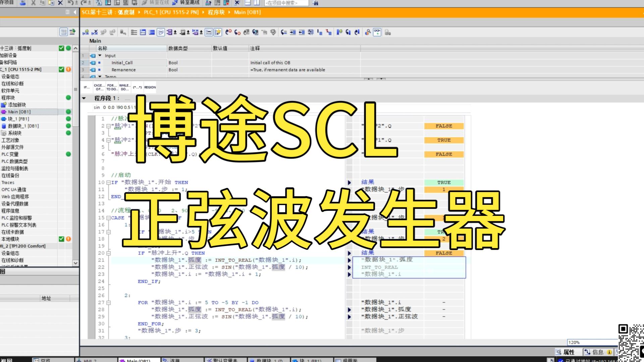Image resolution: width=644 pixels, height=362 pixels.
Task: Toggle the favorites star icon in editor toolbar
Action: tap(218, 32)
